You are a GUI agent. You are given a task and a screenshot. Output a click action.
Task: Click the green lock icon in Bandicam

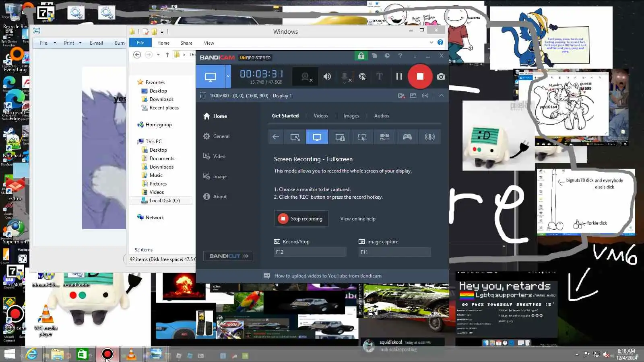[361, 56]
